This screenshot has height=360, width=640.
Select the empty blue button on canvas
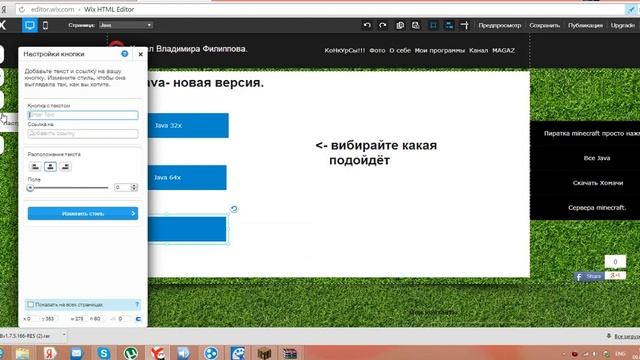click(x=187, y=229)
